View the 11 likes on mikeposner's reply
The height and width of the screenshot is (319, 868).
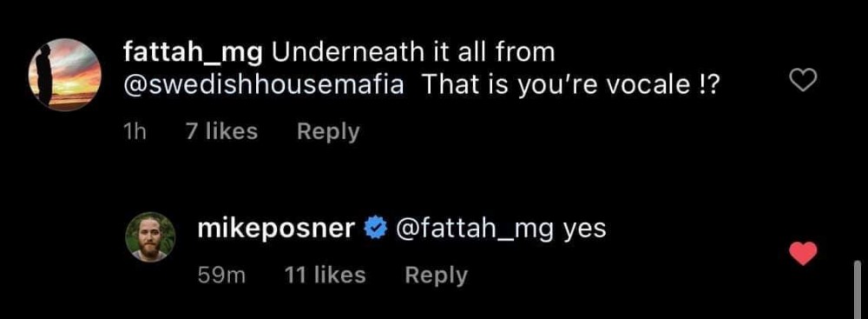[x=325, y=275]
